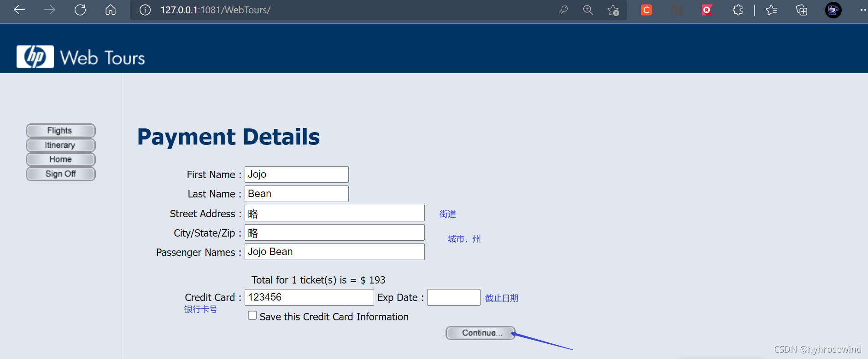Click the address bar URL

pos(215,10)
